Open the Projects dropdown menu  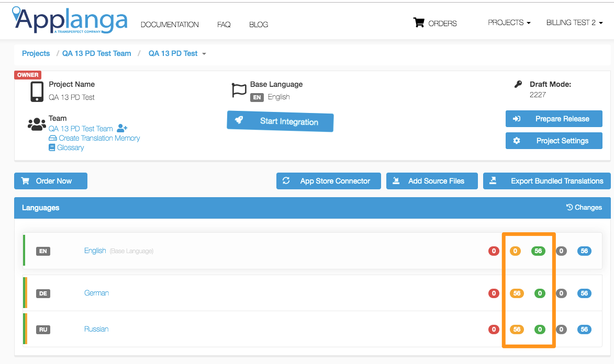coord(509,23)
